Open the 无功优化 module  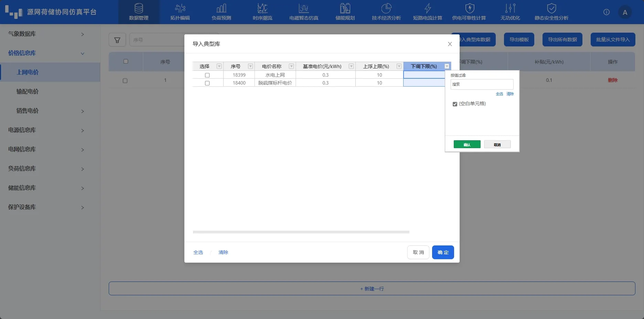click(510, 12)
